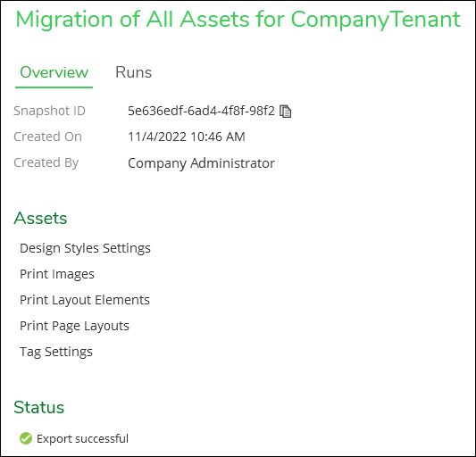This screenshot has width=476, height=457.
Task: Click the Export successful status text
Action: point(82,439)
